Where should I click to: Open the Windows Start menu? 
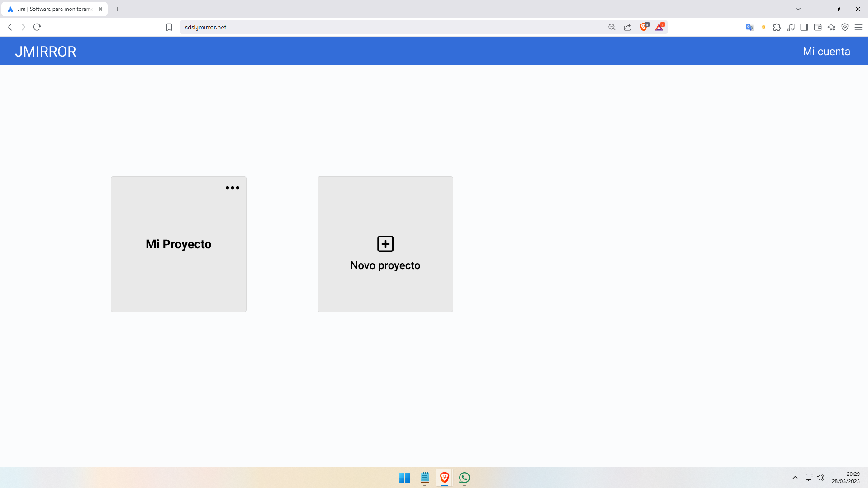[404, 478]
